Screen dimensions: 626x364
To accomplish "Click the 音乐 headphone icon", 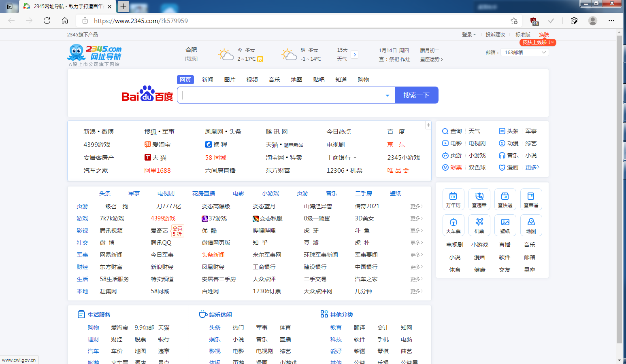I will coord(502,155).
